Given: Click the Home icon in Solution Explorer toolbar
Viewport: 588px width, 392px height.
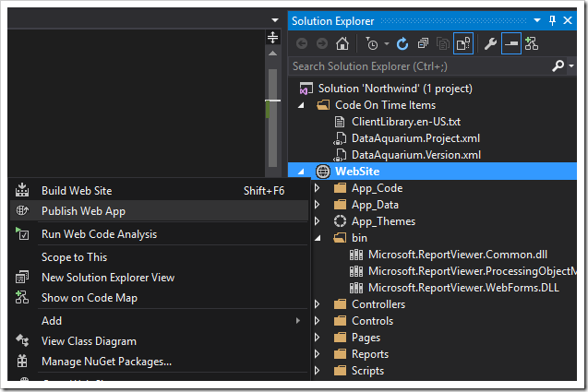Looking at the screenshot, I should coord(342,43).
